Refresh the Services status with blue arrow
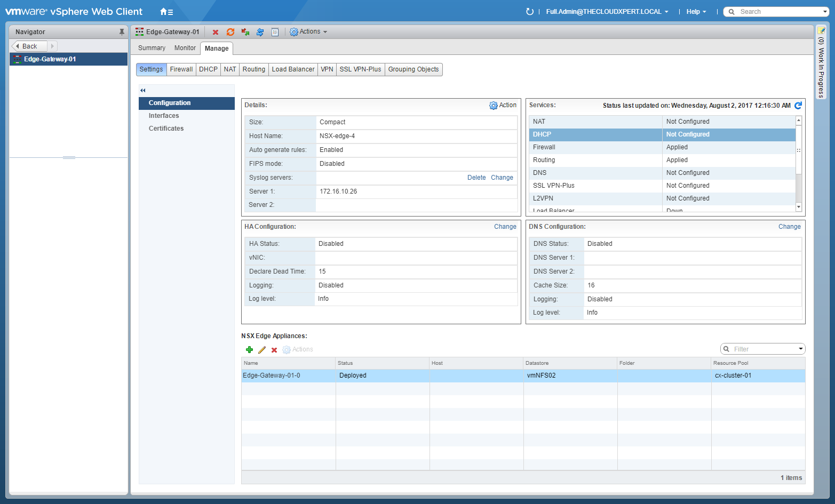The width and height of the screenshot is (835, 504). pos(798,106)
